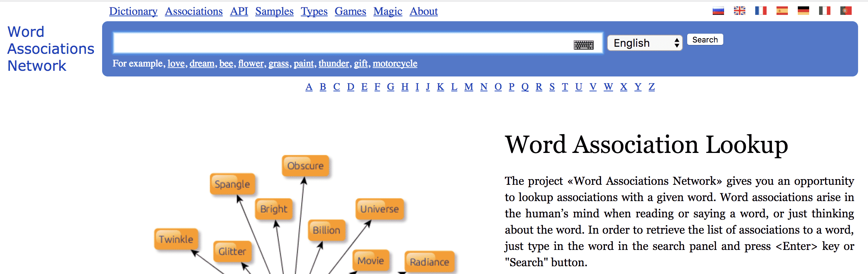
Task: Browse words starting with M
Action: coord(469,87)
